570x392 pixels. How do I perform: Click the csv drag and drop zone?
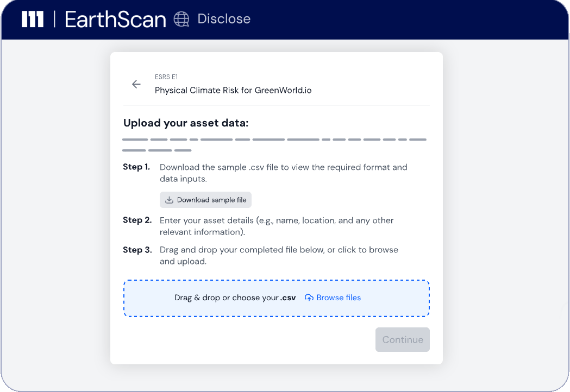(277, 298)
